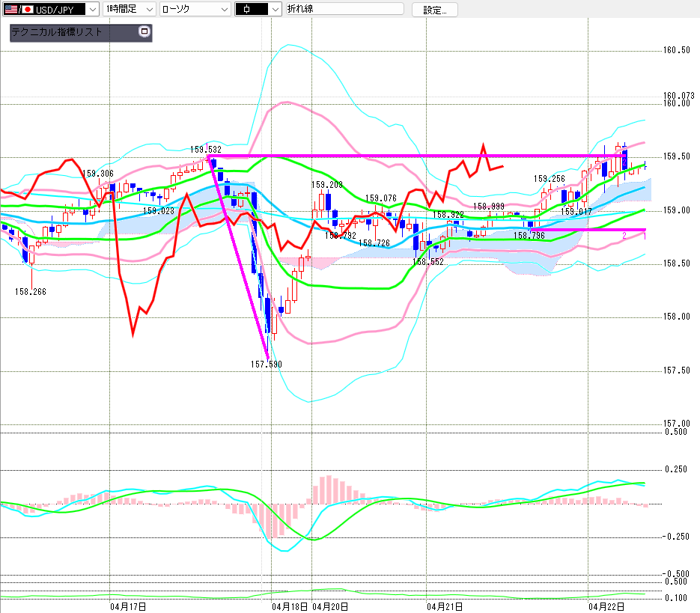Click the 折れ線 text field
Screen dimensions: 700x613
(x=344, y=10)
